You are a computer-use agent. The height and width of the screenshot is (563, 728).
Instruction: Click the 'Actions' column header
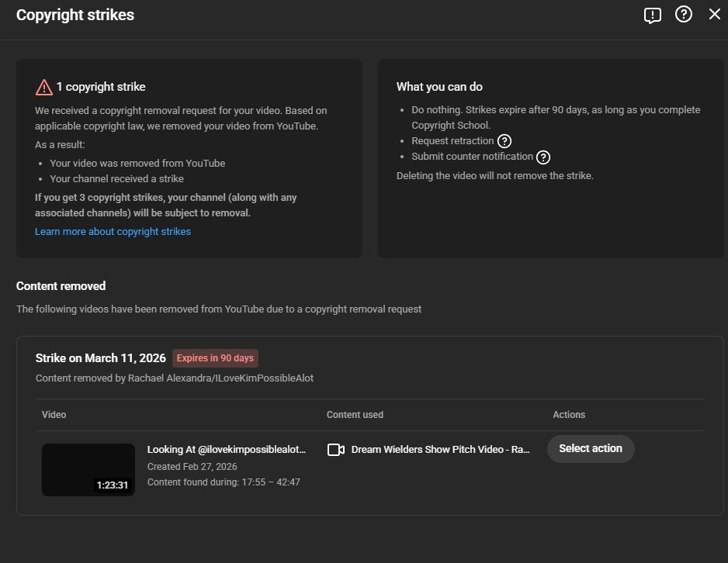569,415
